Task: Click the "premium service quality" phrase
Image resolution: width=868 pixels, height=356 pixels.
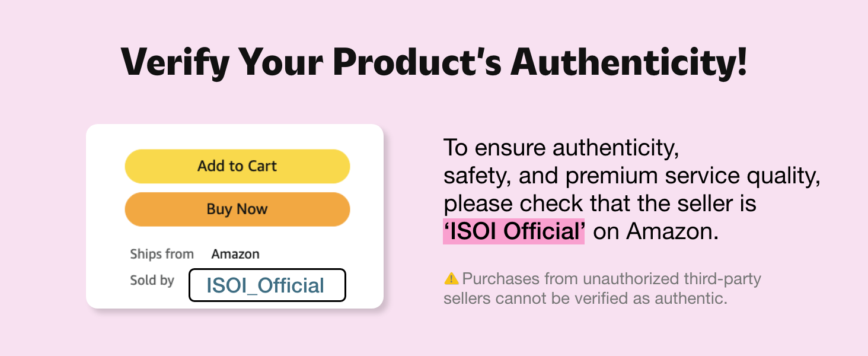Action: [693, 176]
